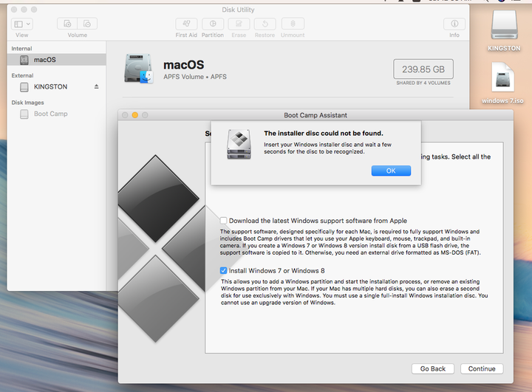Viewport: 532px width, 392px height.
Task: Click the 239.85 GB capacity box
Action: coord(423,69)
